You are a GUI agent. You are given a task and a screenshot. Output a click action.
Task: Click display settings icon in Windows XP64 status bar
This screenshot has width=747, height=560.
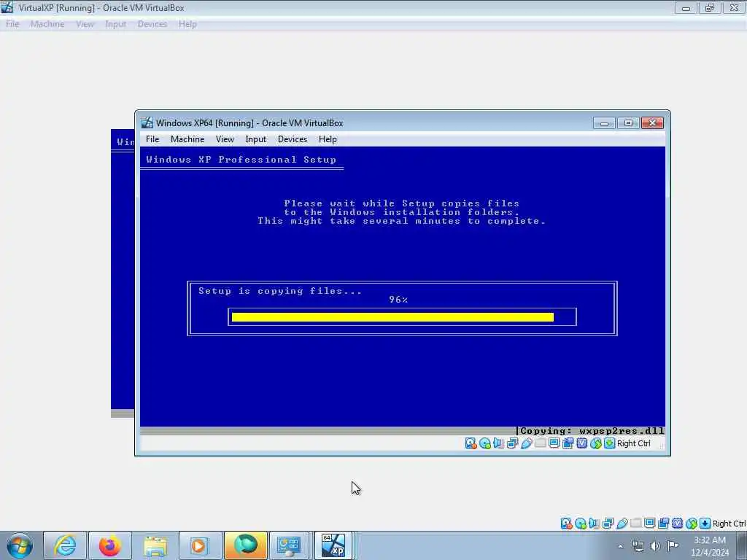coord(554,443)
